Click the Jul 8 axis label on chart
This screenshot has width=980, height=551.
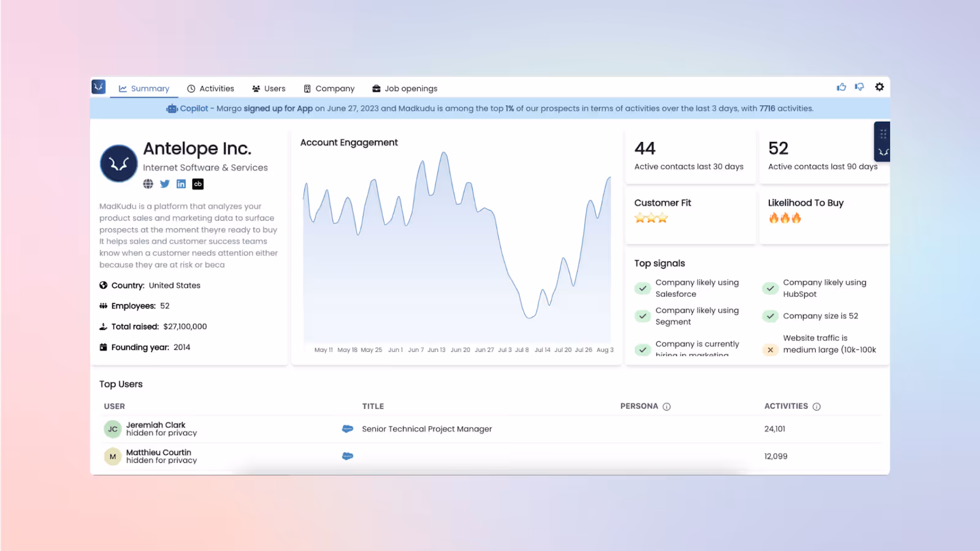coord(522,350)
